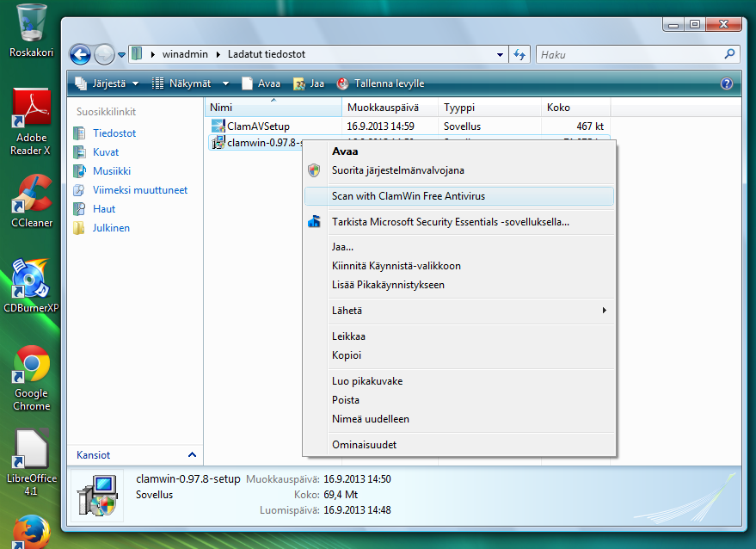
Task: Click the ClamAVSetup size cell 467 kt
Action: [590, 126]
